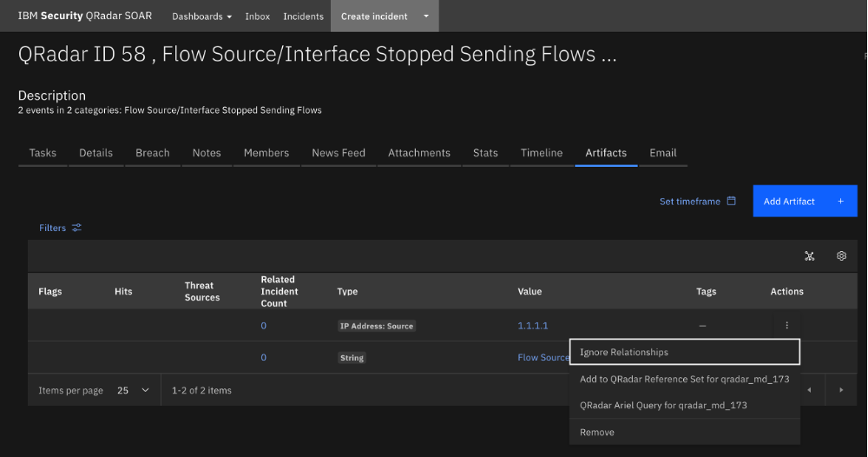
Task: Open the News Feed tab
Action: [339, 153]
